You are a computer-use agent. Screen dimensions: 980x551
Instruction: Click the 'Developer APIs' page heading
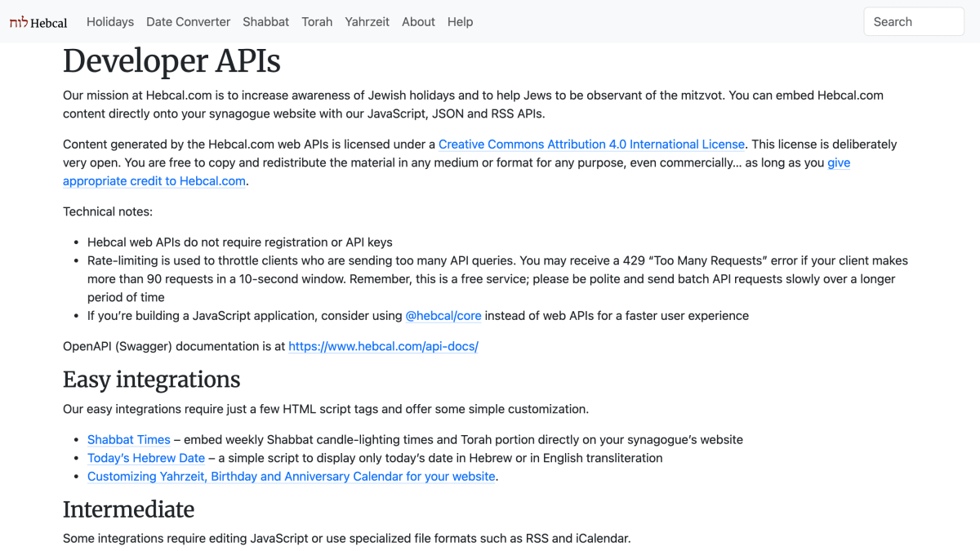[x=171, y=61]
